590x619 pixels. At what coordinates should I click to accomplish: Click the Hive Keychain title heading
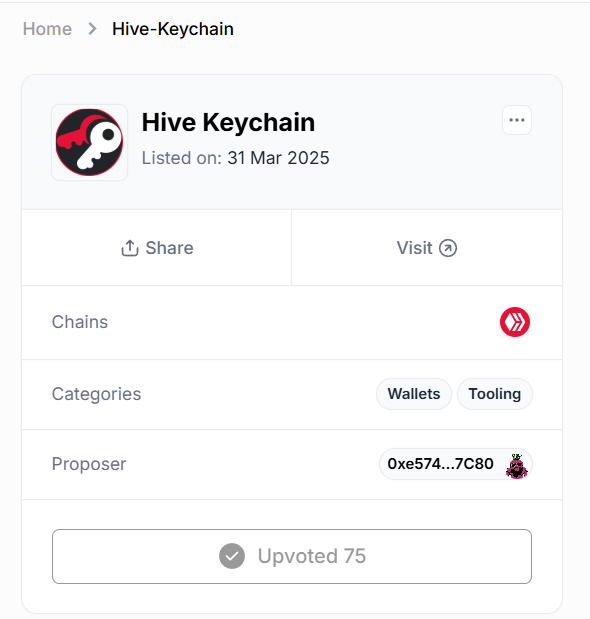tap(228, 122)
